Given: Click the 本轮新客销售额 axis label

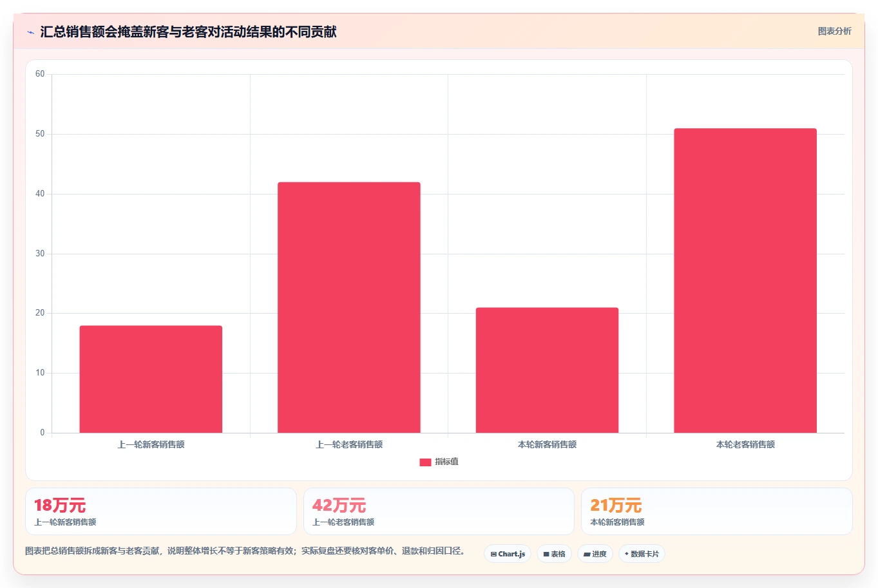Looking at the screenshot, I should tap(547, 444).
